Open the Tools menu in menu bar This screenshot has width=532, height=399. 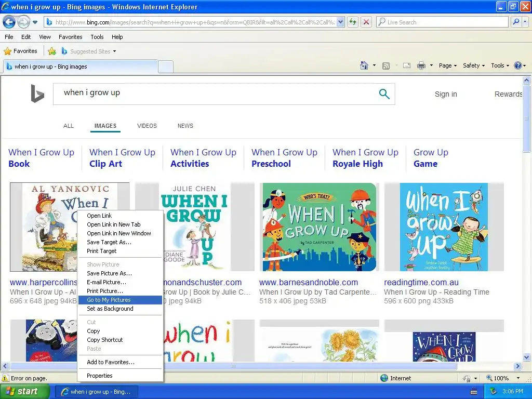pyautogui.click(x=97, y=37)
